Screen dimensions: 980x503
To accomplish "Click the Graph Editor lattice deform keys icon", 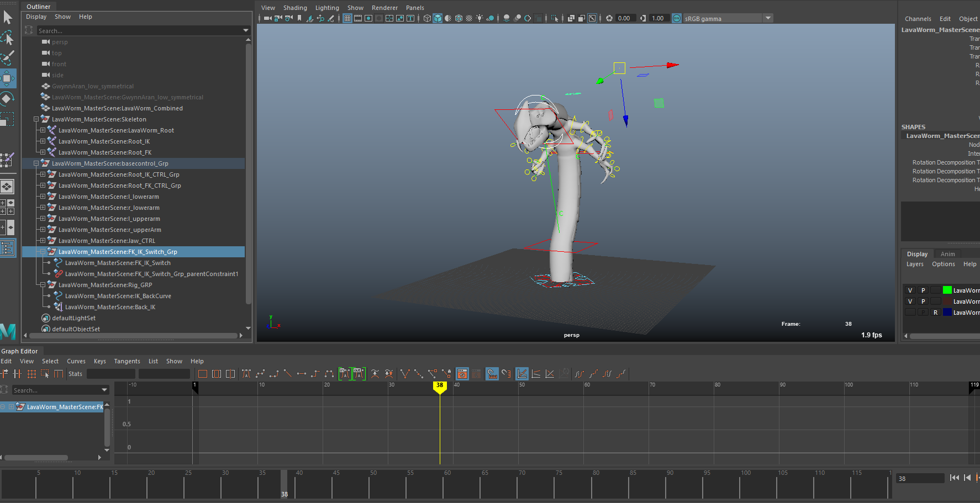I will 31,374.
